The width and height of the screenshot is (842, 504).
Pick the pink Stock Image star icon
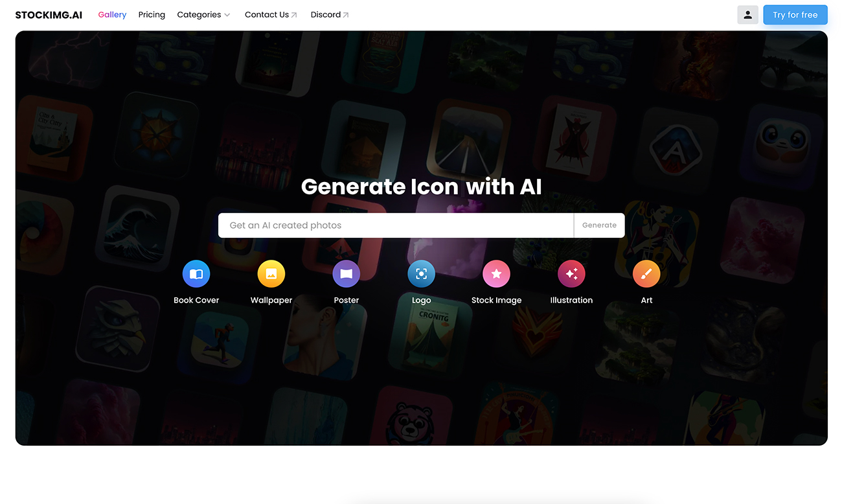pyautogui.click(x=496, y=274)
